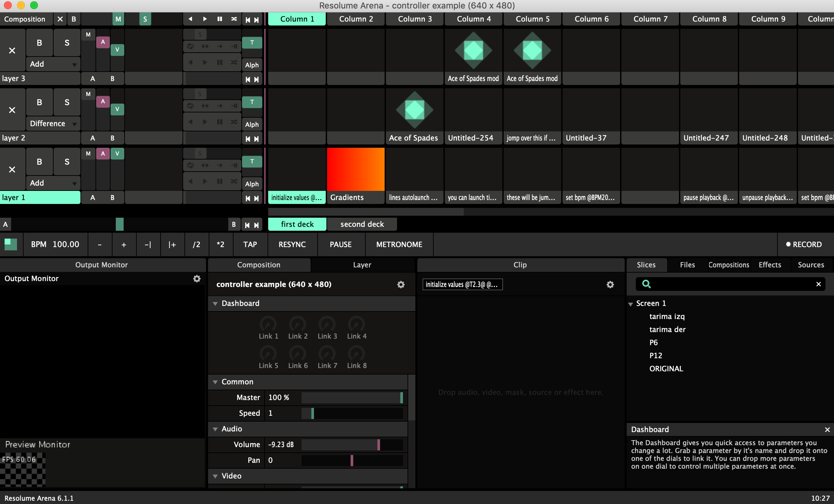This screenshot has height=504, width=834.
Task: Click the Master opacity slider
Action: [352, 397]
